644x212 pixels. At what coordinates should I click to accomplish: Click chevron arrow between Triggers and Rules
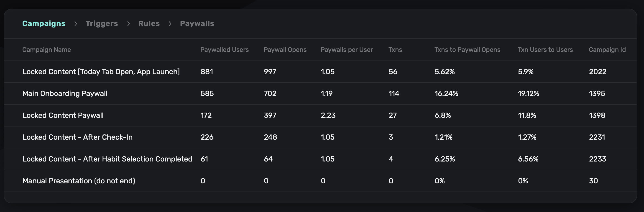[x=128, y=24]
